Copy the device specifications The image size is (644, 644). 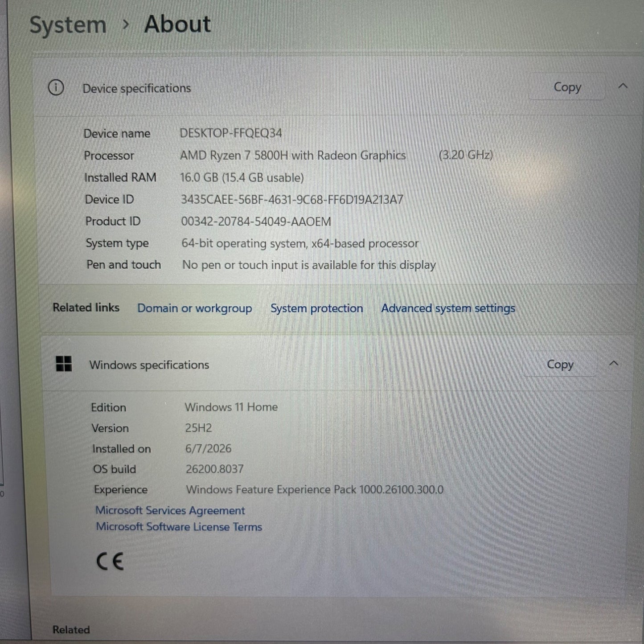tap(567, 87)
